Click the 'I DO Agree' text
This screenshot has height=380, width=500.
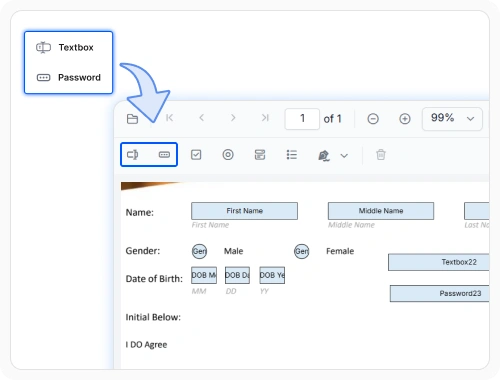tap(146, 345)
